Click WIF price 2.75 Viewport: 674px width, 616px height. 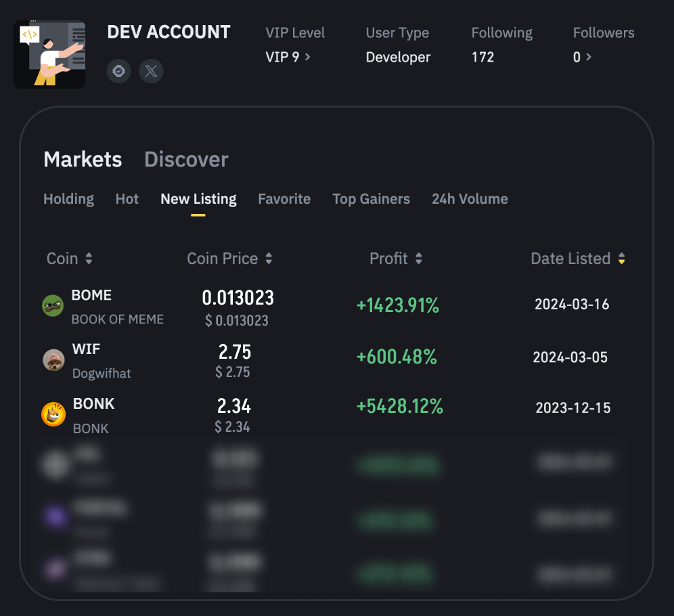tap(235, 352)
